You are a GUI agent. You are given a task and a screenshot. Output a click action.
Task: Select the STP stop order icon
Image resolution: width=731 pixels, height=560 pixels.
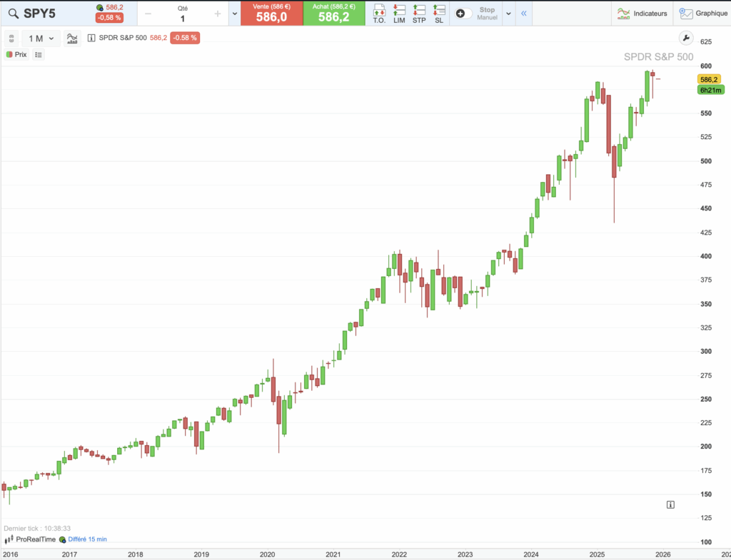point(419,13)
